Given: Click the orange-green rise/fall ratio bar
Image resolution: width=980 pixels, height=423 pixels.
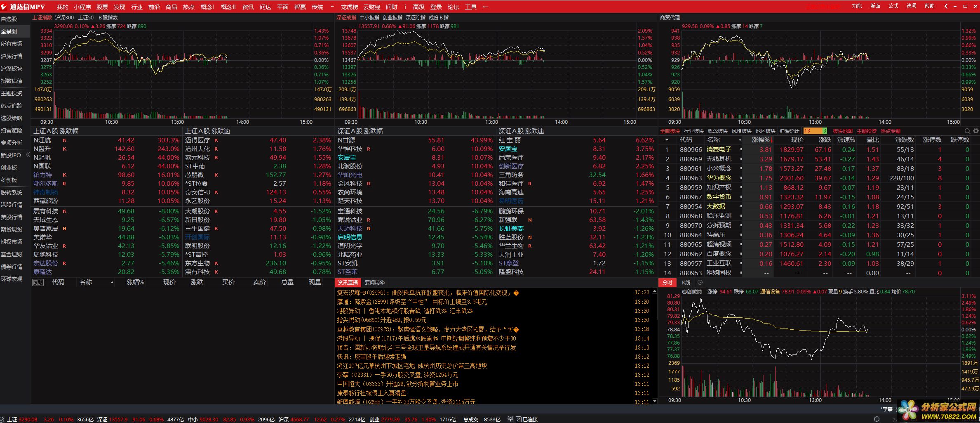Looking at the screenshot, I should pyautogui.click(x=815, y=131).
